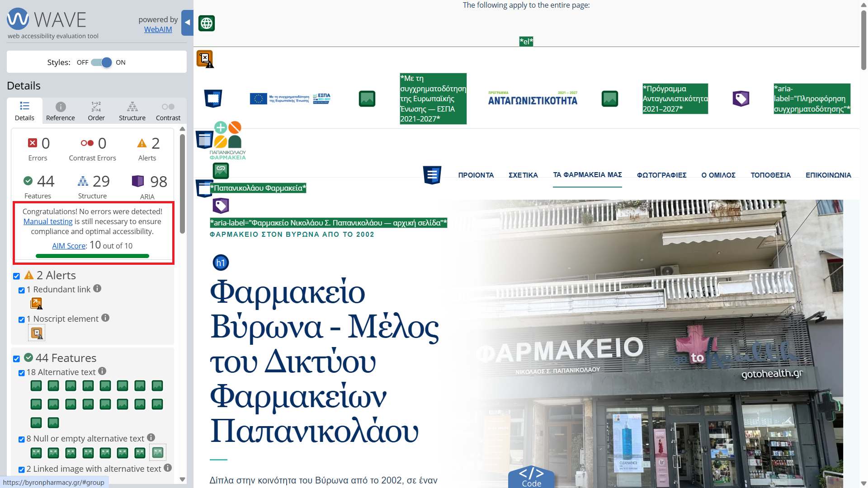Click the info icon beside Noscript element
The height and width of the screenshot is (488, 868).
point(105,318)
